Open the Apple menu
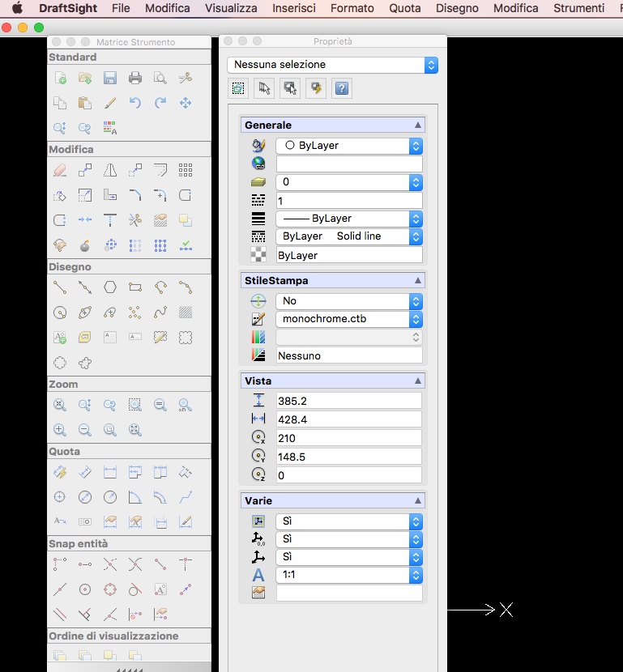 (x=18, y=8)
